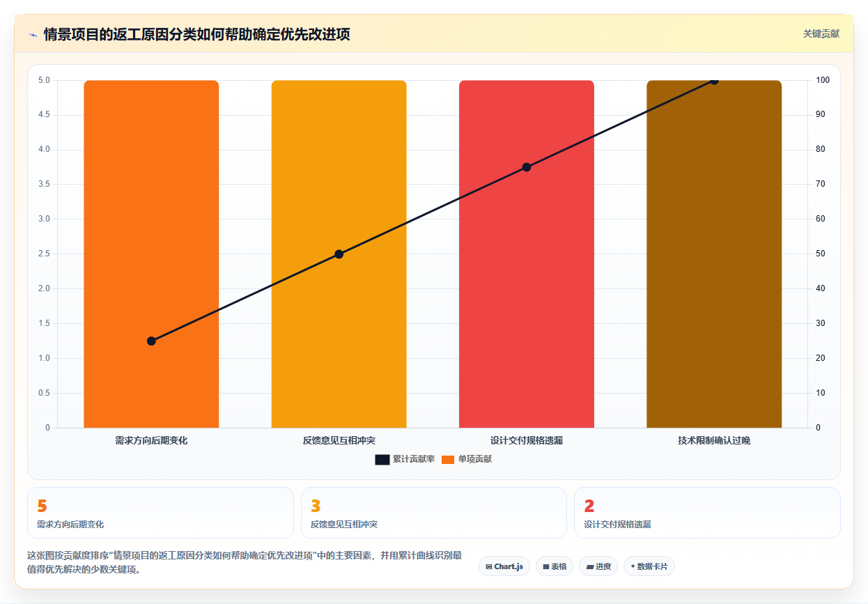Screen dimensions: 868x604
Task: Click the right axis value 90
Action: point(821,115)
